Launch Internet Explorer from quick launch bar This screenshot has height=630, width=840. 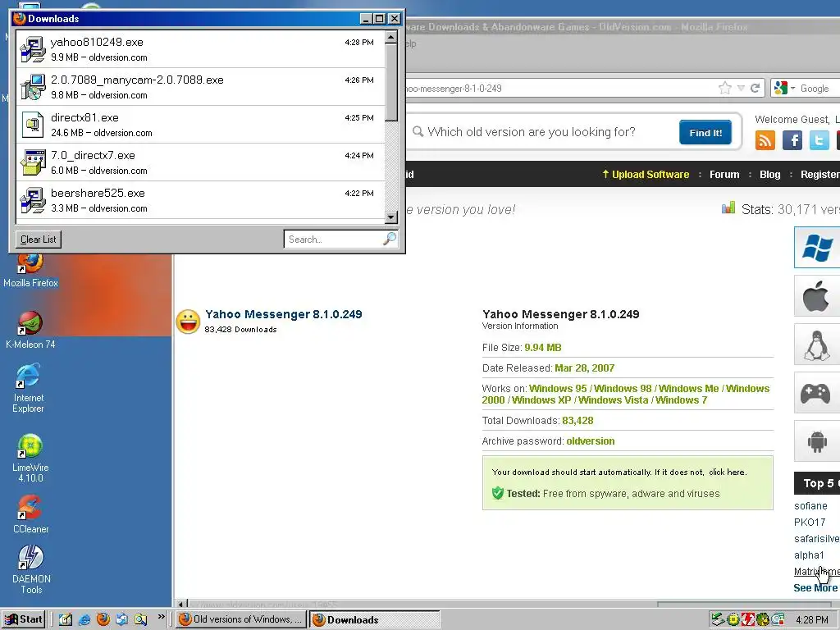point(84,619)
